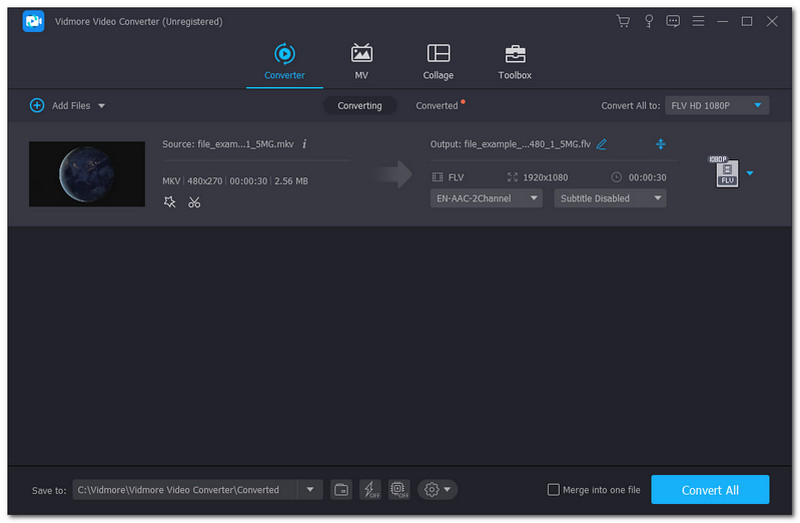Expand the Subtitle Disabled dropdown
This screenshot has height=523, width=800.
(x=610, y=198)
